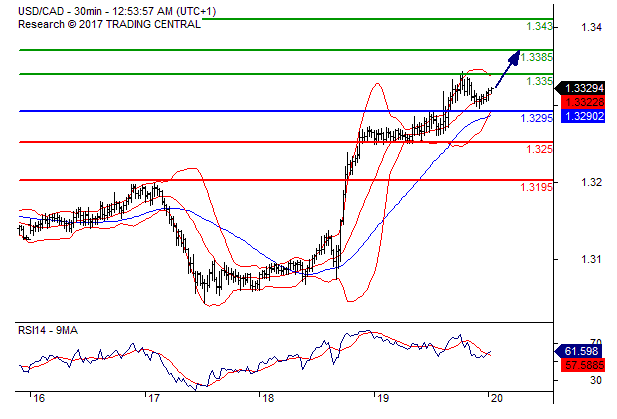Select the red 1.3195 support label

point(536,187)
